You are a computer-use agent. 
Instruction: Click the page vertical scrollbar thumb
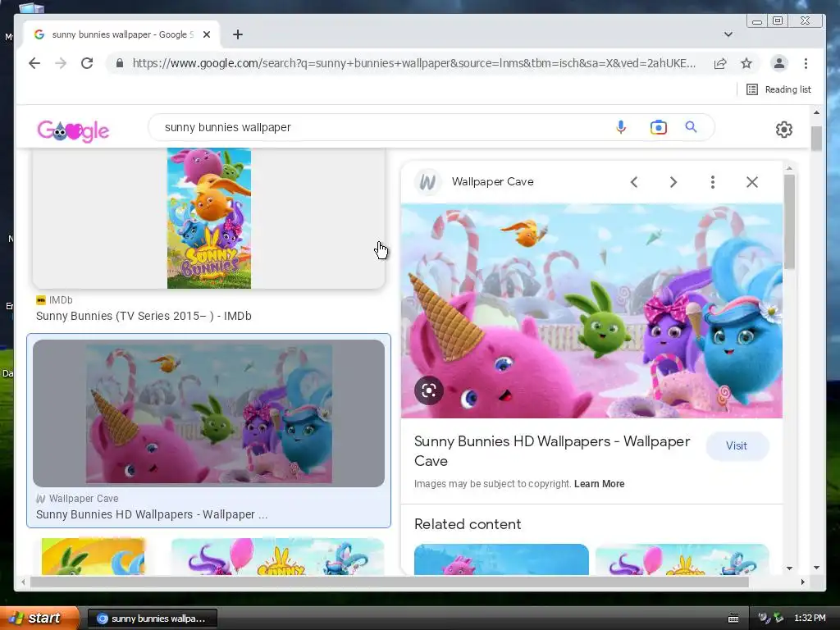coord(816,139)
